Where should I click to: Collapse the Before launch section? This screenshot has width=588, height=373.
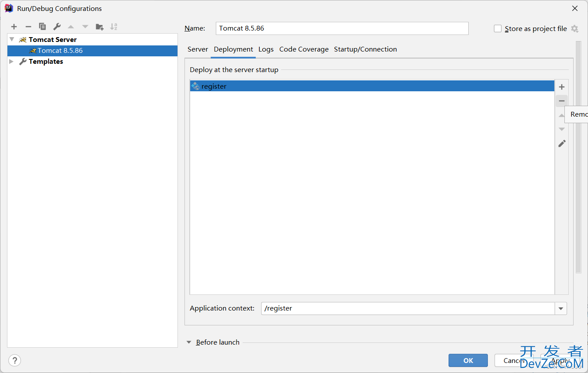(189, 342)
